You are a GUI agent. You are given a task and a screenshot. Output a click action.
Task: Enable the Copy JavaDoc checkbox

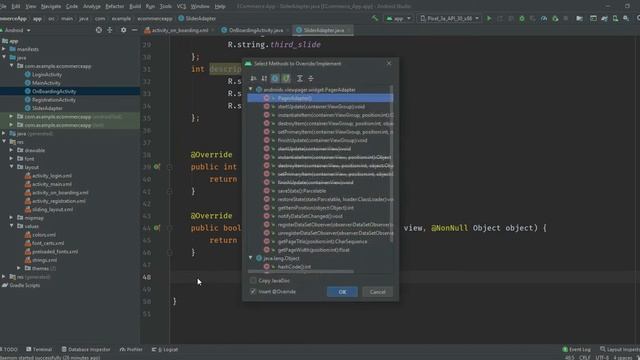tap(253, 280)
